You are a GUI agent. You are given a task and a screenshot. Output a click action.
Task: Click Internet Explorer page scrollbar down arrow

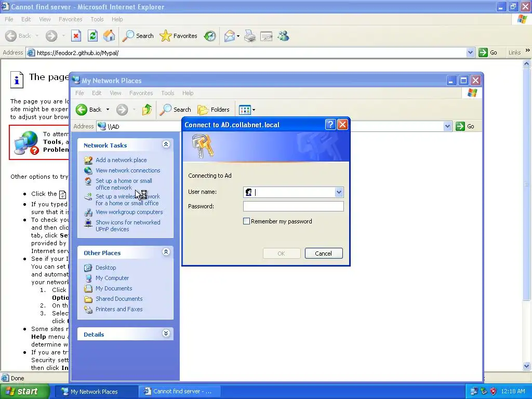point(527,366)
